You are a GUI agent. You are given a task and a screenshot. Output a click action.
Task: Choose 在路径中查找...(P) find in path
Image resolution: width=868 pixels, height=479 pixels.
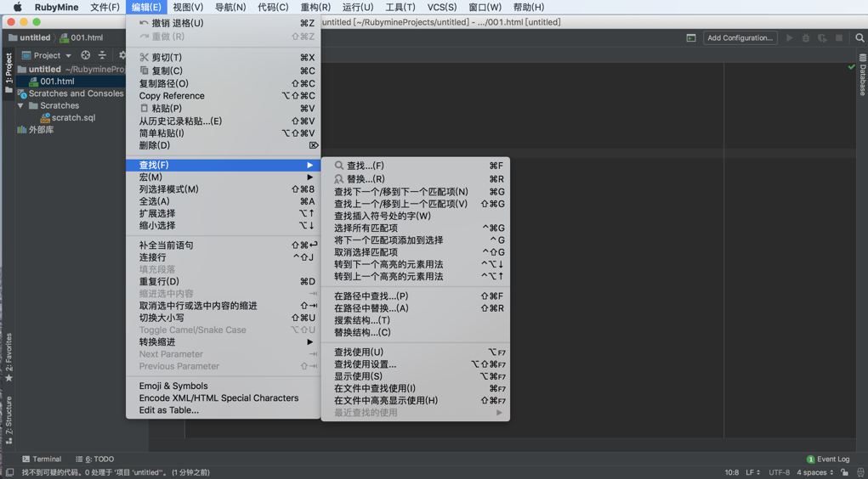click(x=415, y=296)
